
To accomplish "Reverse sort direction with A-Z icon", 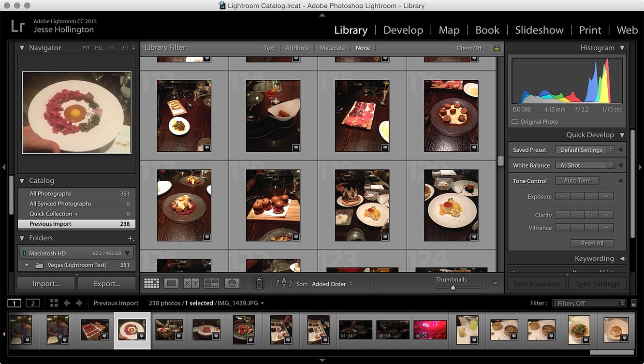I will point(284,284).
